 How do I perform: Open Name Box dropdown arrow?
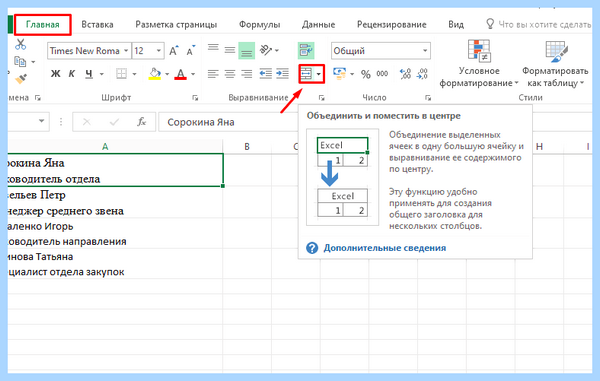pyautogui.click(x=41, y=122)
